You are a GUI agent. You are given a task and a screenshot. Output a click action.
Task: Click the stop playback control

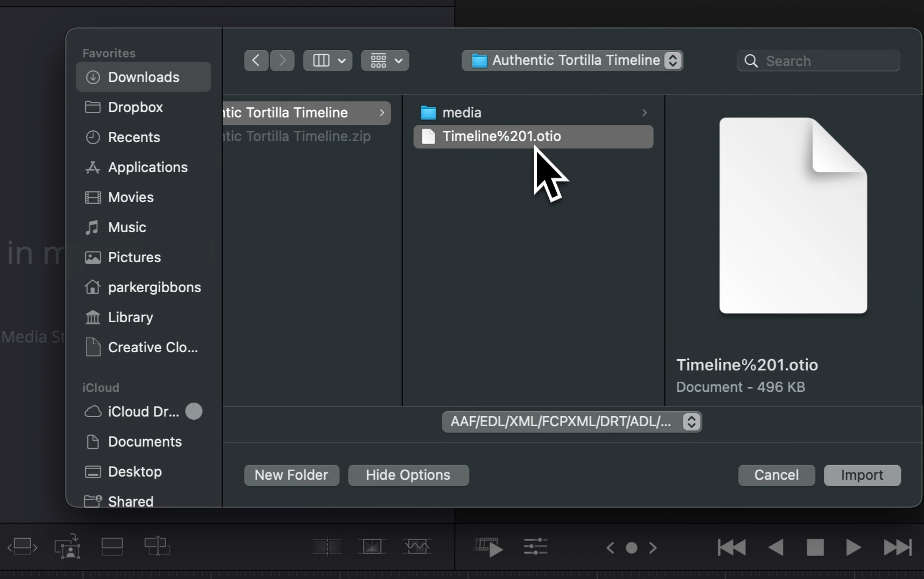[x=815, y=547]
